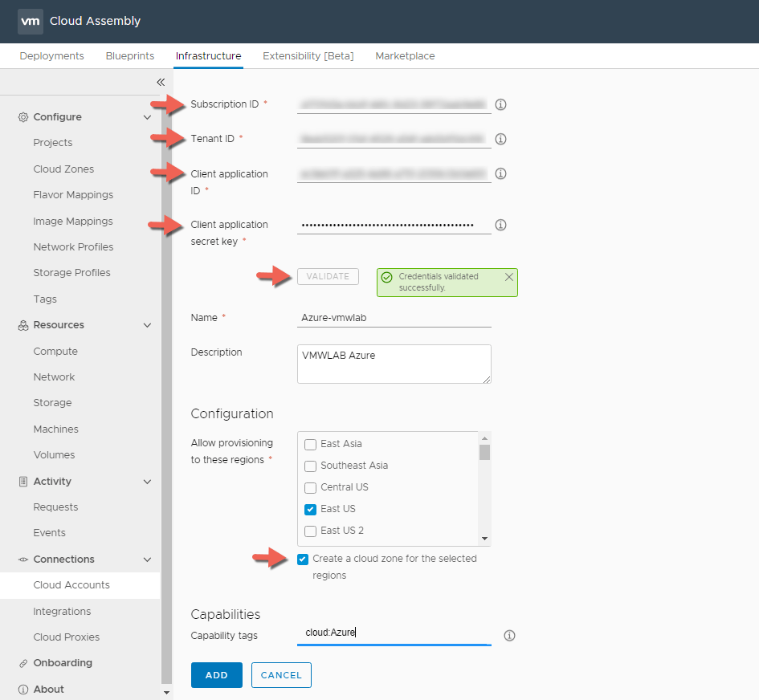Toggle Create a cloud zone checkbox
Viewport: 759px width, 700px height.
coord(303,559)
